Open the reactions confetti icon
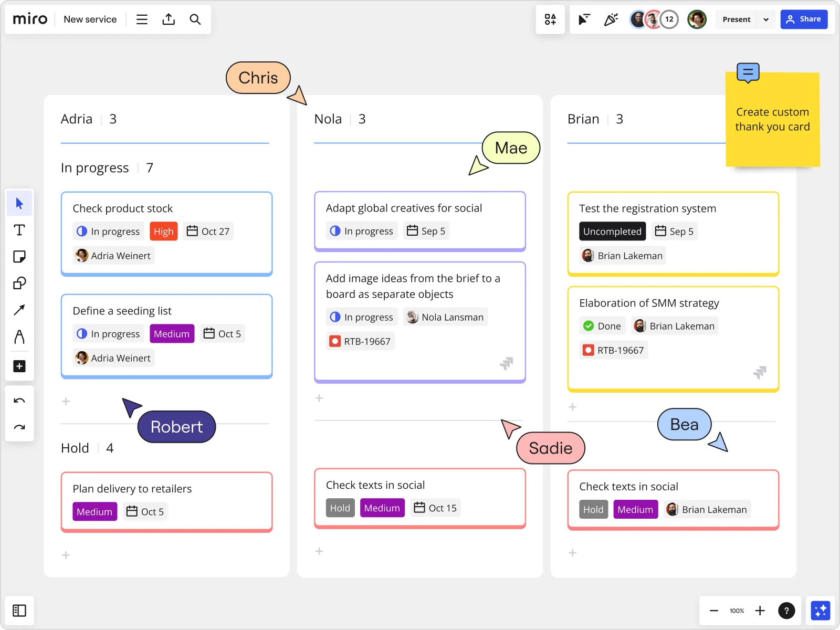This screenshot has height=630, width=840. [x=611, y=19]
